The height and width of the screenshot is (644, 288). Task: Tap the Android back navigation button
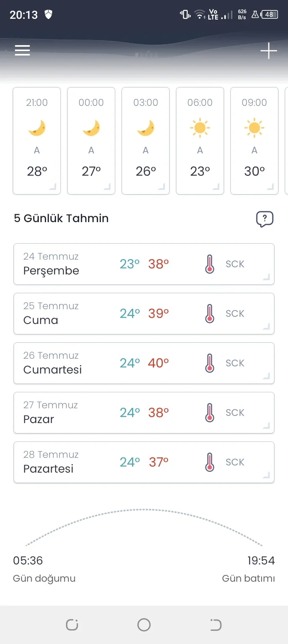point(216,625)
